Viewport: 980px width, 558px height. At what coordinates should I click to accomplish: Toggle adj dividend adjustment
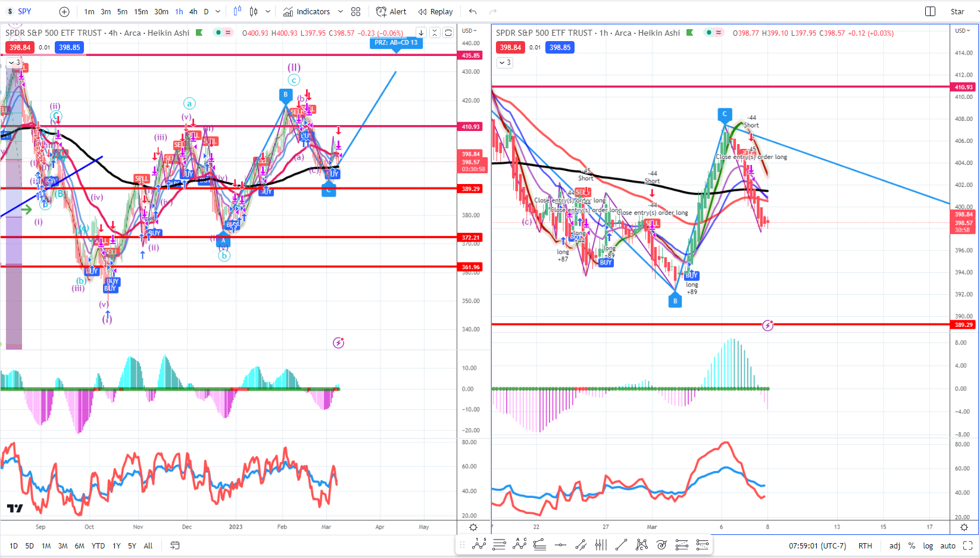tap(895, 545)
